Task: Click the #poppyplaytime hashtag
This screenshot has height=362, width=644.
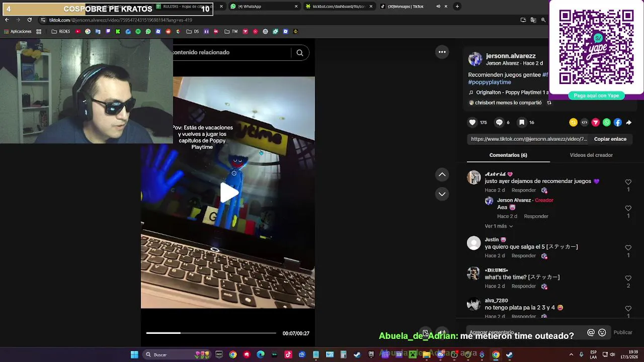Action: pyautogui.click(x=490, y=82)
